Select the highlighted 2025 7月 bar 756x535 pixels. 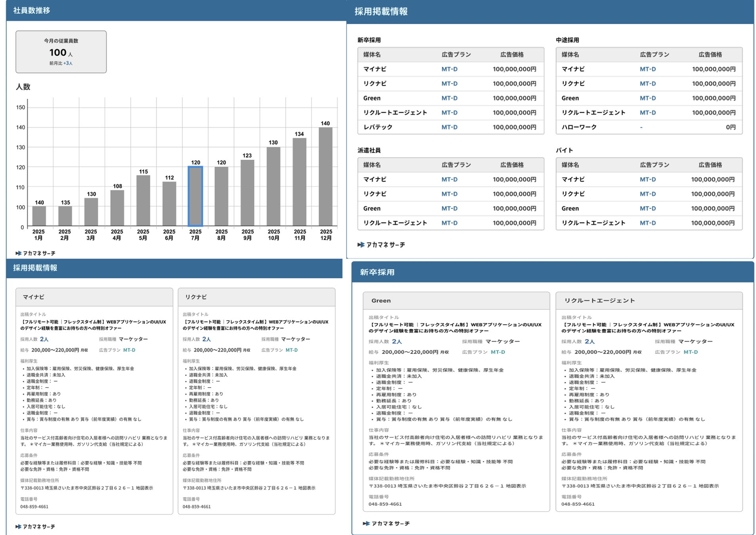pyautogui.click(x=195, y=196)
